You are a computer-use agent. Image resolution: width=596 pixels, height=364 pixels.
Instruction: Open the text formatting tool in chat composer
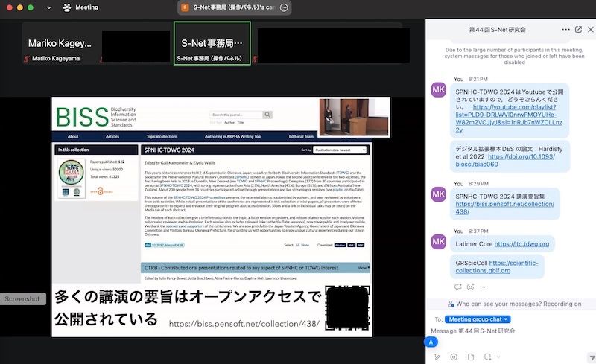click(x=437, y=357)
